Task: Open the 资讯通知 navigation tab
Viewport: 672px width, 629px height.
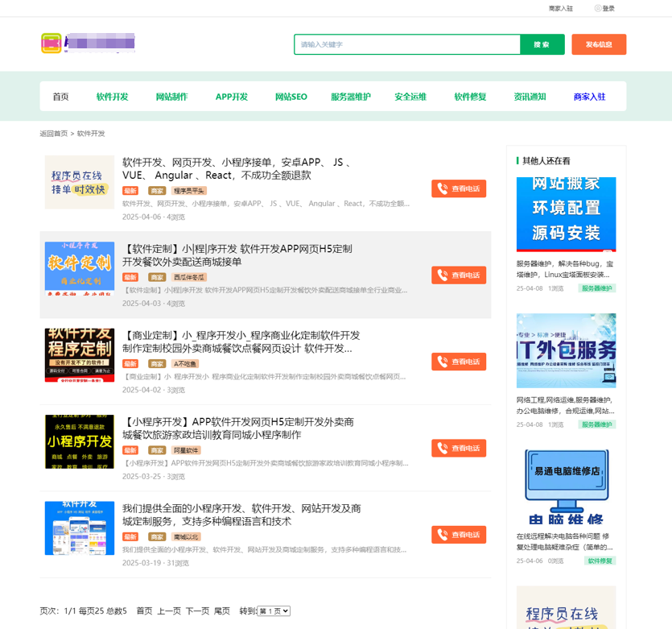Action: point(530,97)
